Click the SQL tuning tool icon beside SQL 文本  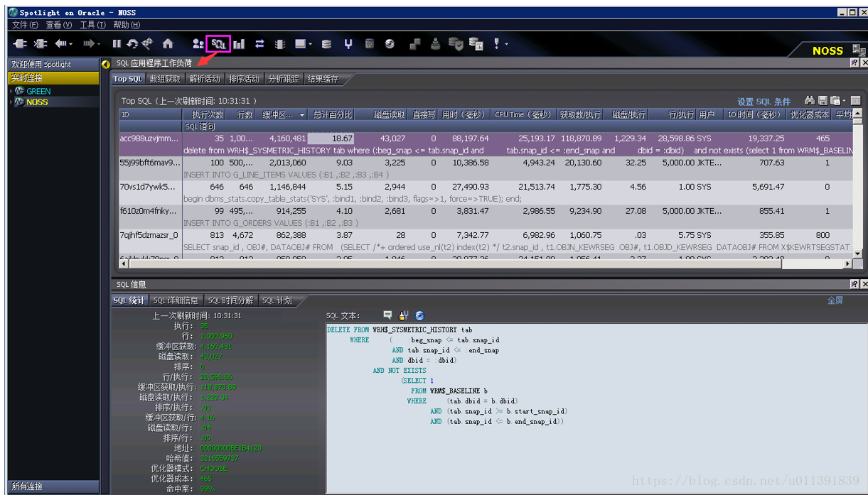(404, 315)
